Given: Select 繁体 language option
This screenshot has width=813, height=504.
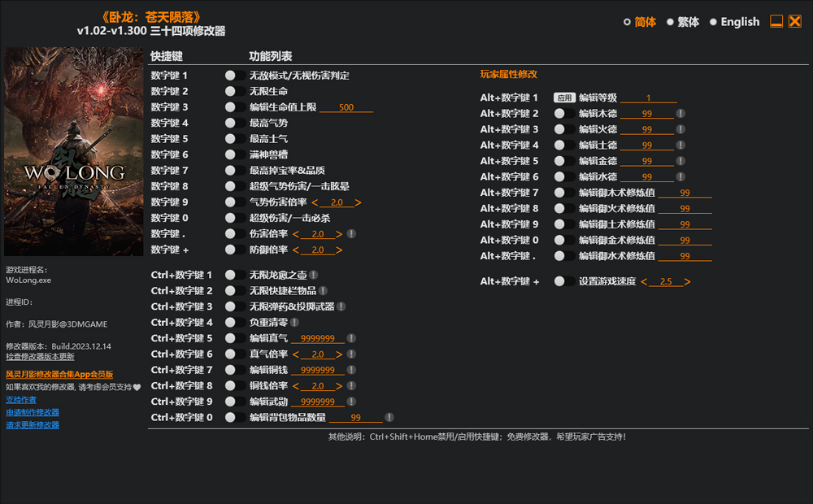Looking at the screenshot, I should [683, 22].
